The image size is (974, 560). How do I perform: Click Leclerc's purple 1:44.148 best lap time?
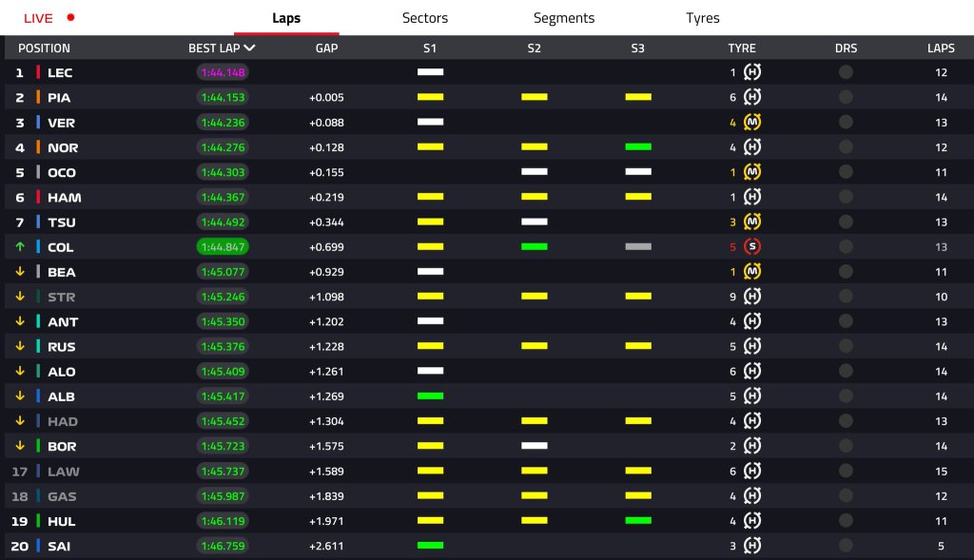pyautogui.click(x=222, y=72)
